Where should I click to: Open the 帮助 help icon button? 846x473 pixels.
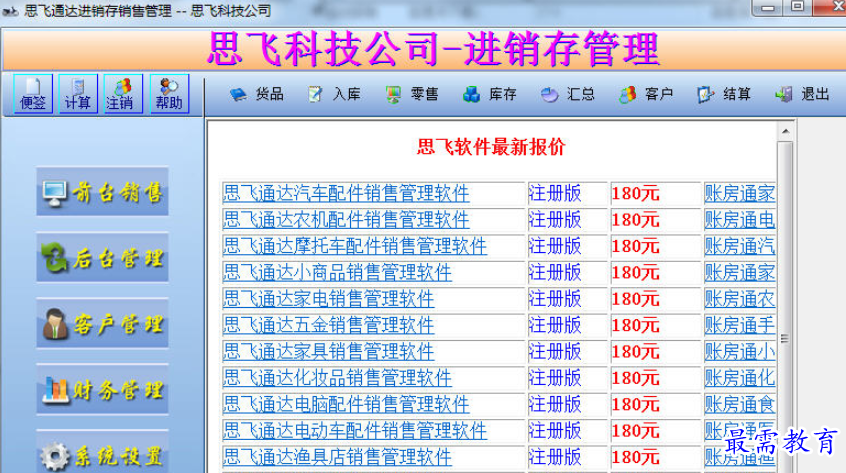(x=169, y=94)
